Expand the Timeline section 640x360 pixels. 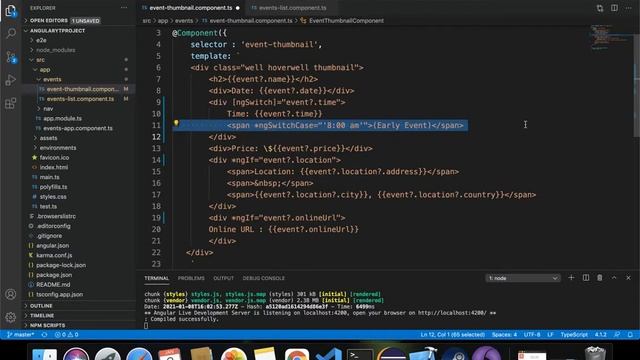[x=42, y=316]
